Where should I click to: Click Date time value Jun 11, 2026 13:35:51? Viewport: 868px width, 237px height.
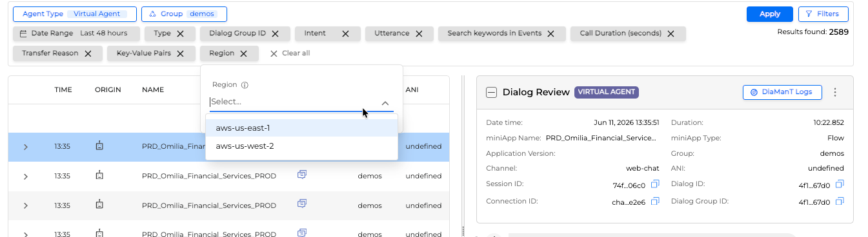[x=626, y=122]
